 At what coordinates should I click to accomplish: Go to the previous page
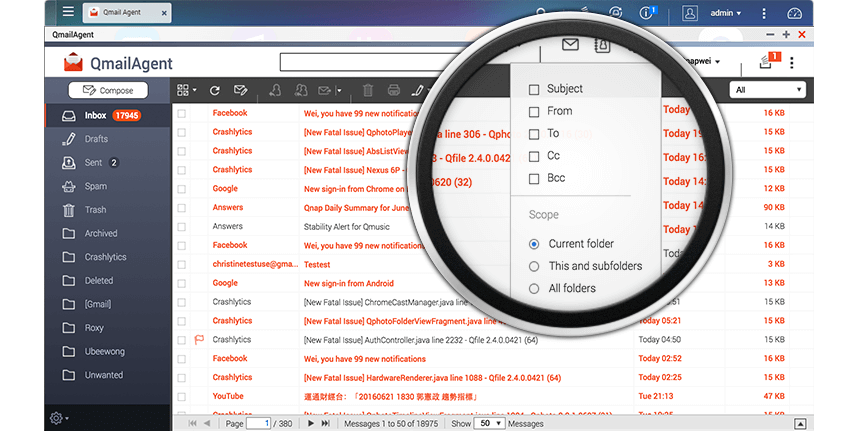(x=207, y=423)
